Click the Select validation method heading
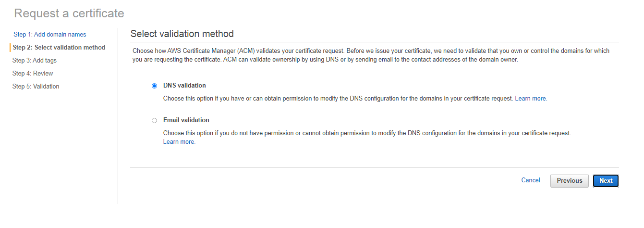 [182, 34]
